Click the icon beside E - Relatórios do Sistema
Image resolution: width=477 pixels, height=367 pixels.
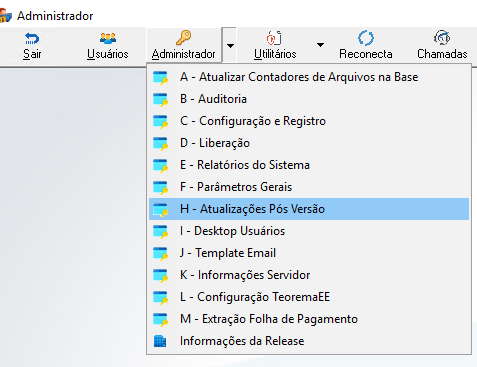(x=160, y=166)
